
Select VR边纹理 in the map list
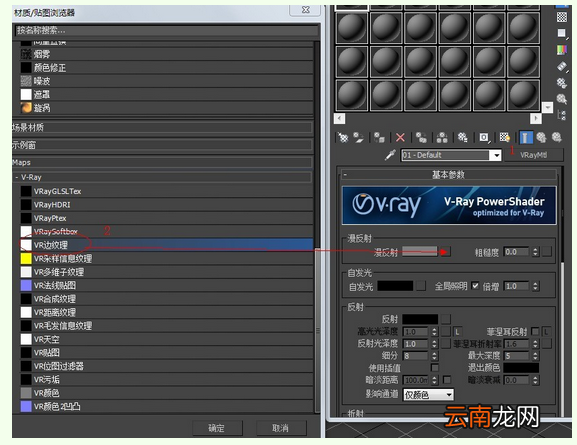[166, 245]
